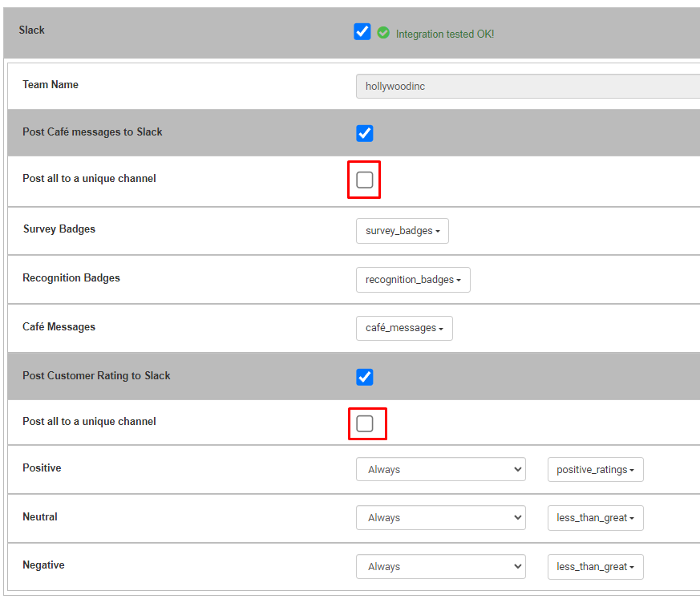Open the positive_ratings channel dropdown
The image size is (700, 599).
click(595, 470)
